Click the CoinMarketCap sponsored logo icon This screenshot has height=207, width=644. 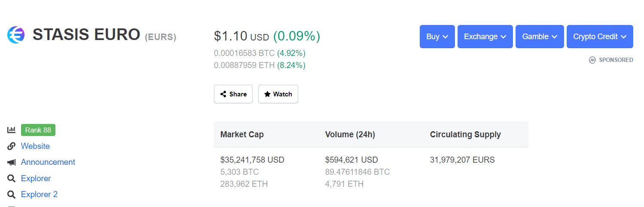pos(592,60)
